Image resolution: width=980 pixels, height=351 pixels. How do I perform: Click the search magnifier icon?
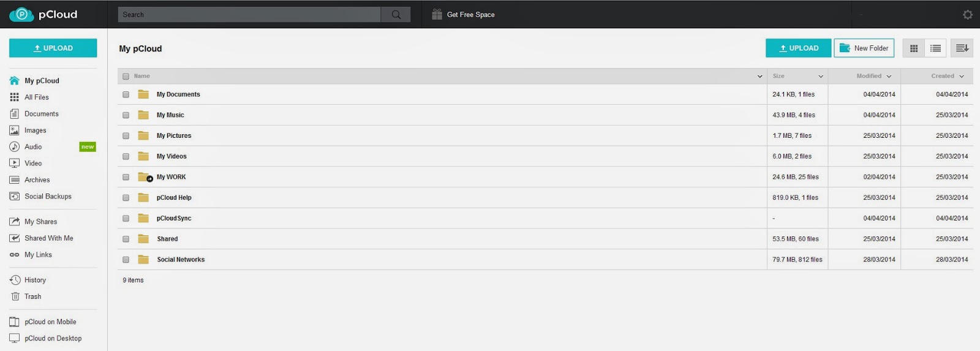(396, 15)
